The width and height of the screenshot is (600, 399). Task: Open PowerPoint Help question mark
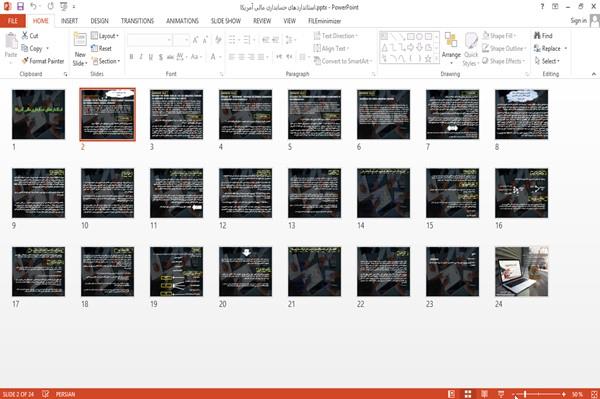[x=542, y=7]
